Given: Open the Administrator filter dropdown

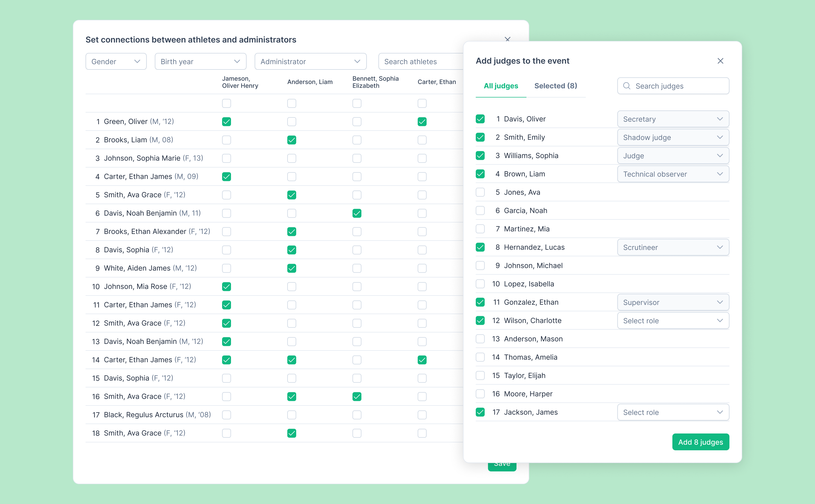Looking at the screenshot, I should tap(310, 62).
